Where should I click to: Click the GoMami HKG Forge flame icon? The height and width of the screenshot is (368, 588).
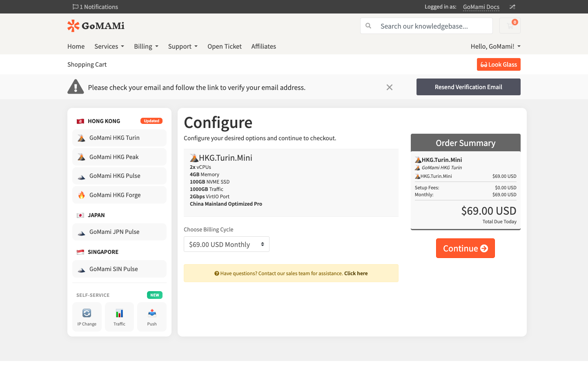pyautogui.click(x=82, y=195)
